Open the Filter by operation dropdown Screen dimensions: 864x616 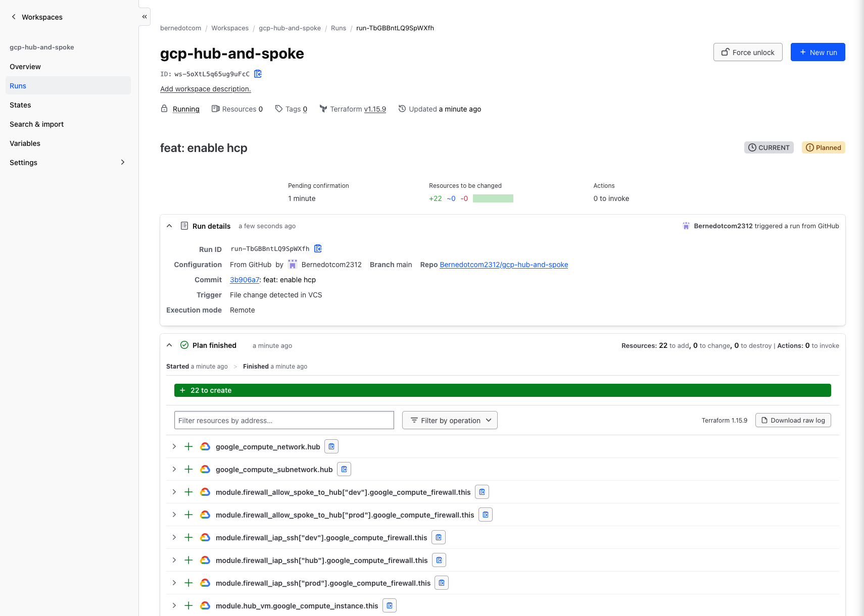coord(450,420)
